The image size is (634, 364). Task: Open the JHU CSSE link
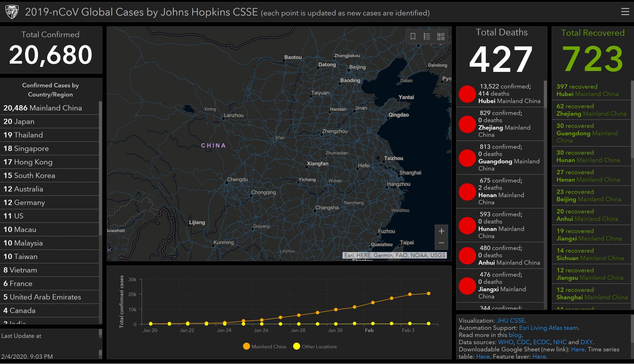(x=510, y=320)
